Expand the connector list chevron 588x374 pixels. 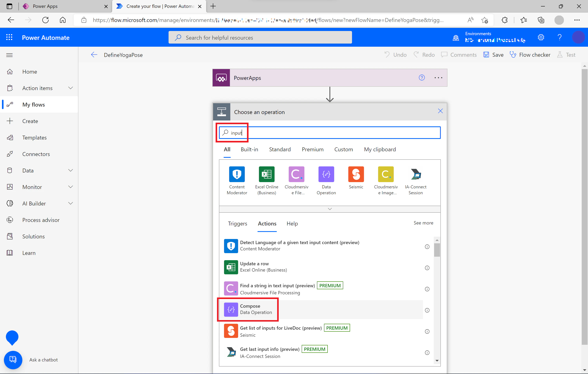(x=330, y=209)
